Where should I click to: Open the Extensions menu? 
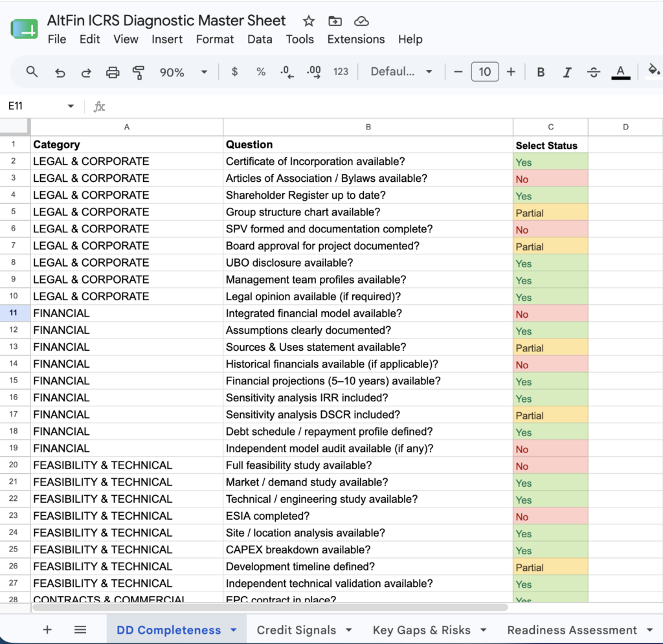(x=356, y=39)
